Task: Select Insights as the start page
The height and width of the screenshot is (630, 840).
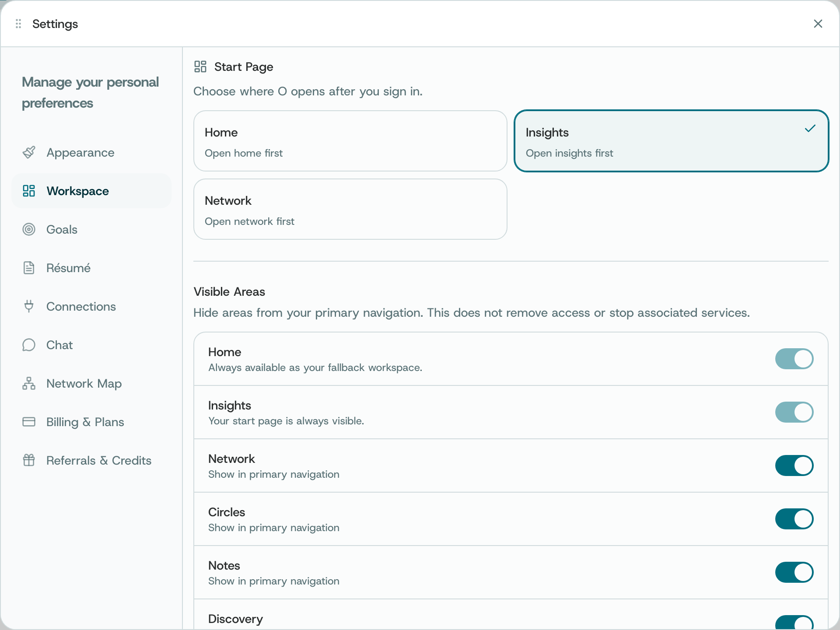Action: point(671,141)
